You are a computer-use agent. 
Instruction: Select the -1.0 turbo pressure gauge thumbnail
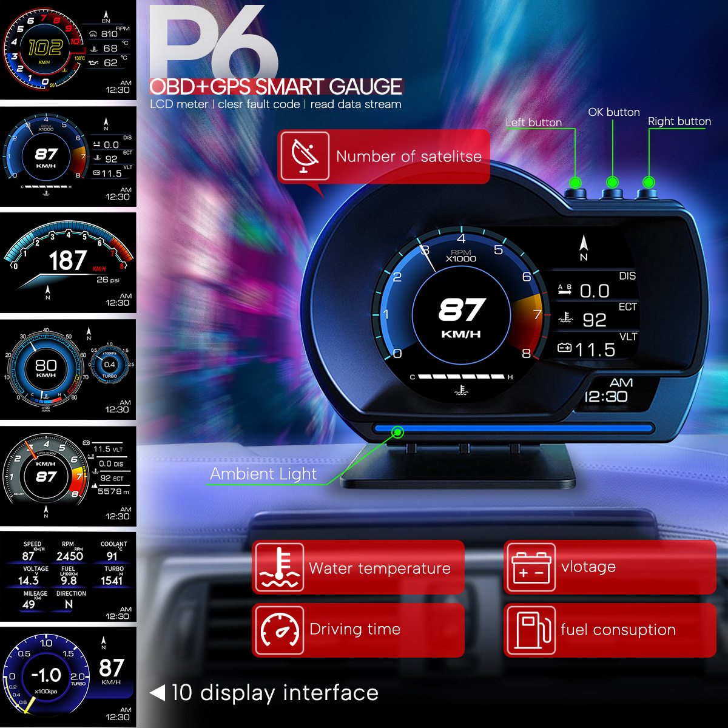68,676
